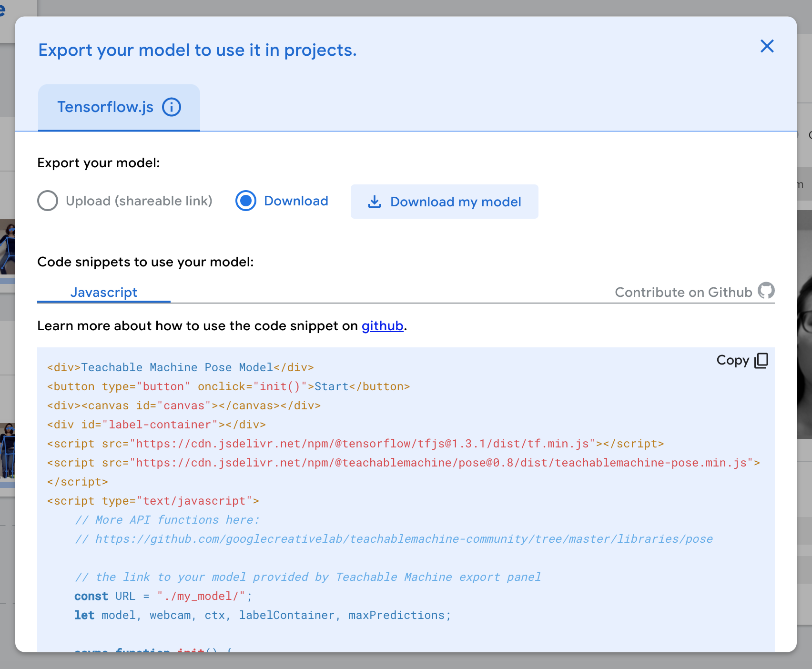The height and width of the screenshot is (669, 812).
Task: Click the teachablemachine-pose.min.js script line
Action: (404, 463)
